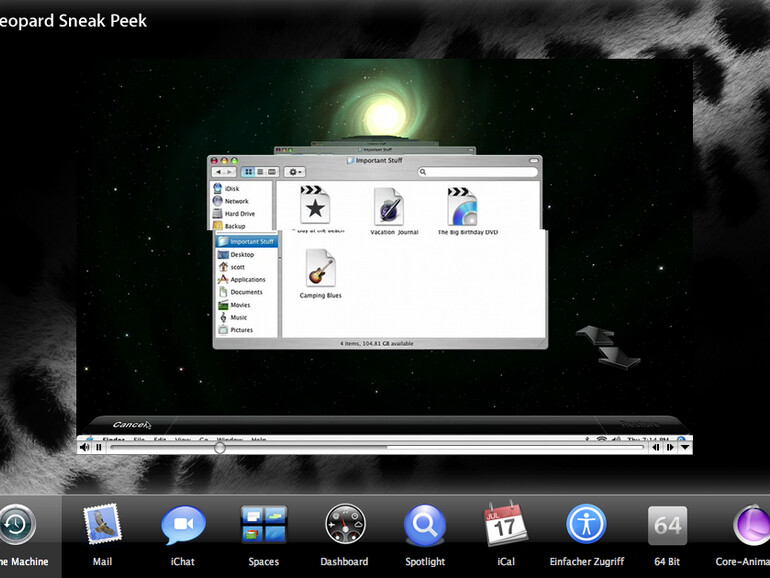
Task: Switch Finder to icon view
Action: click(x=248, y=172)
